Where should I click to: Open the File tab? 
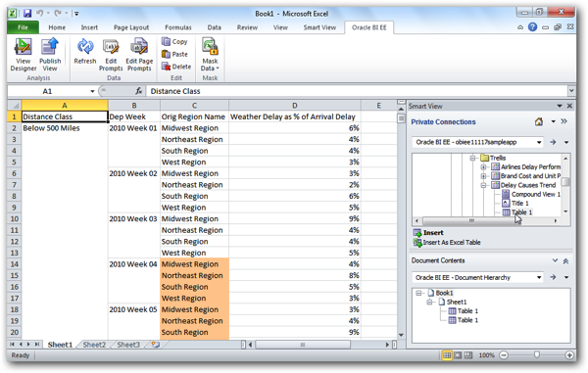point(23,27)
